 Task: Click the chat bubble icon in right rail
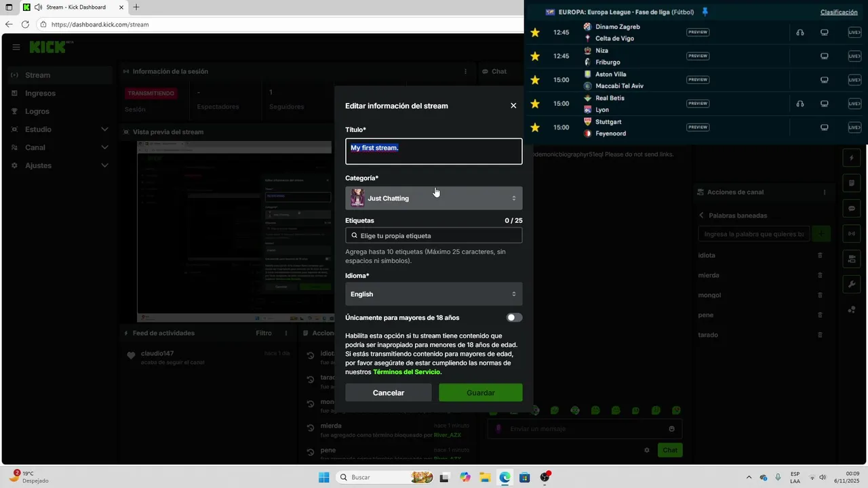852,209
